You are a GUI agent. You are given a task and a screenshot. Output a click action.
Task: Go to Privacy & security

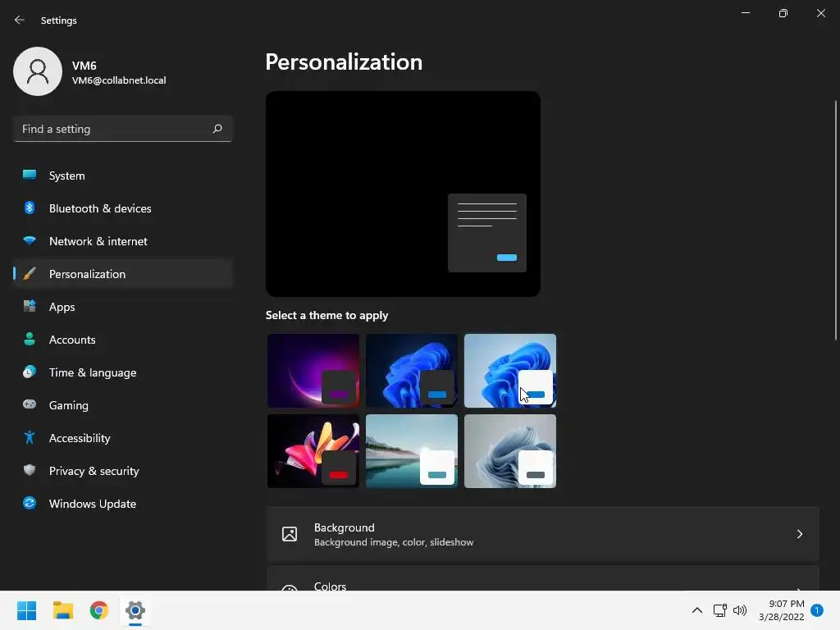[x=123, y=471]
